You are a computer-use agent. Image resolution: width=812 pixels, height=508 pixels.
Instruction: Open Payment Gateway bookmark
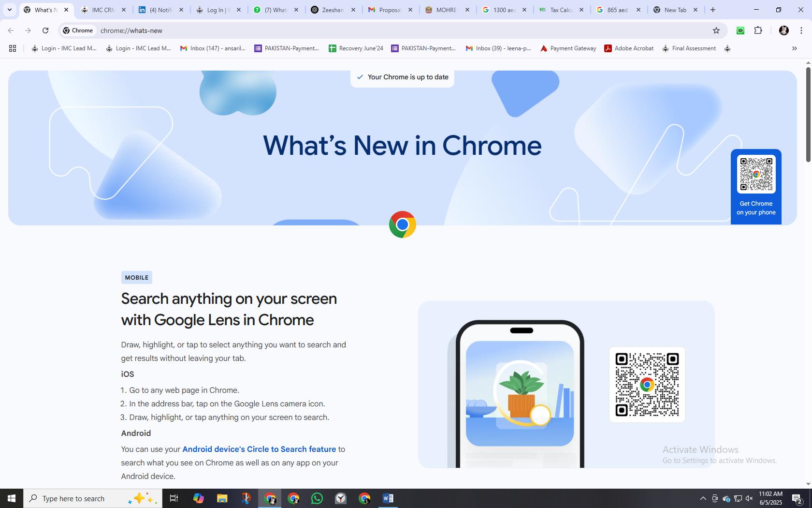tap(568, 48)
